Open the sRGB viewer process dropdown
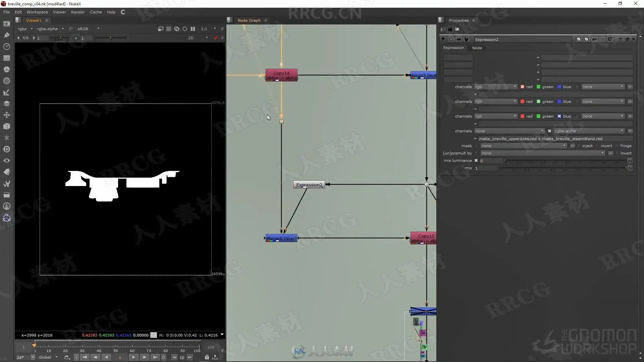Screen dimensions: 644x362 pos(89,29)
